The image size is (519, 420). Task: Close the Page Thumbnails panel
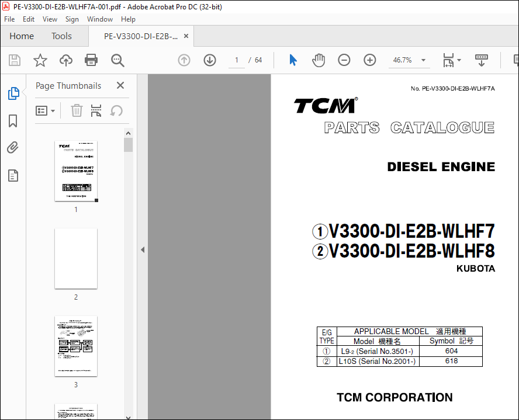(120, 86)
